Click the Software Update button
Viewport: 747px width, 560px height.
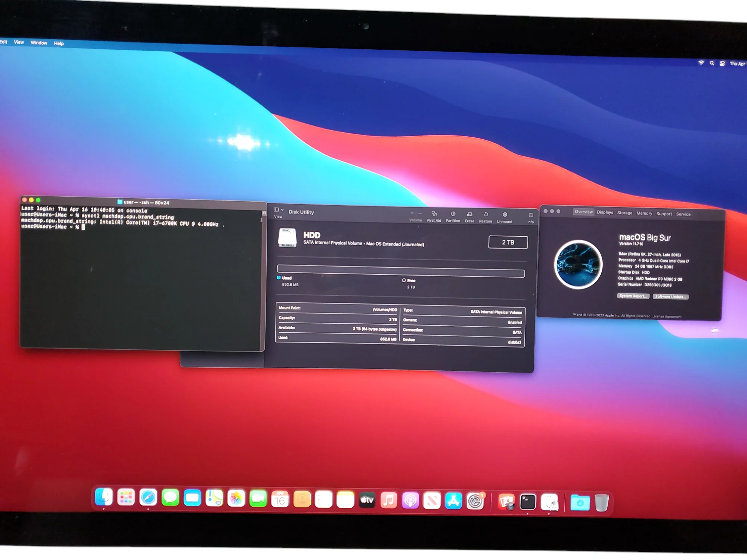(x=671, y=297)
